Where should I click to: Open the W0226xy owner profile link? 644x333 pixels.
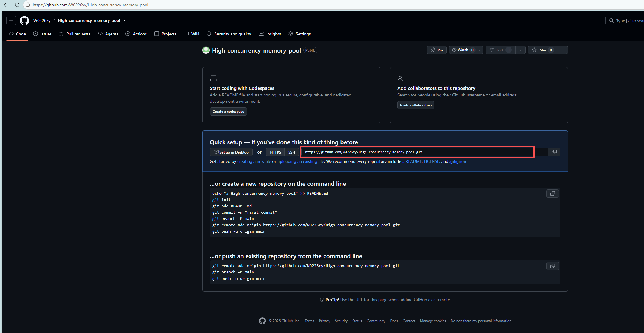pyautogui.click(x=42, y=20)
